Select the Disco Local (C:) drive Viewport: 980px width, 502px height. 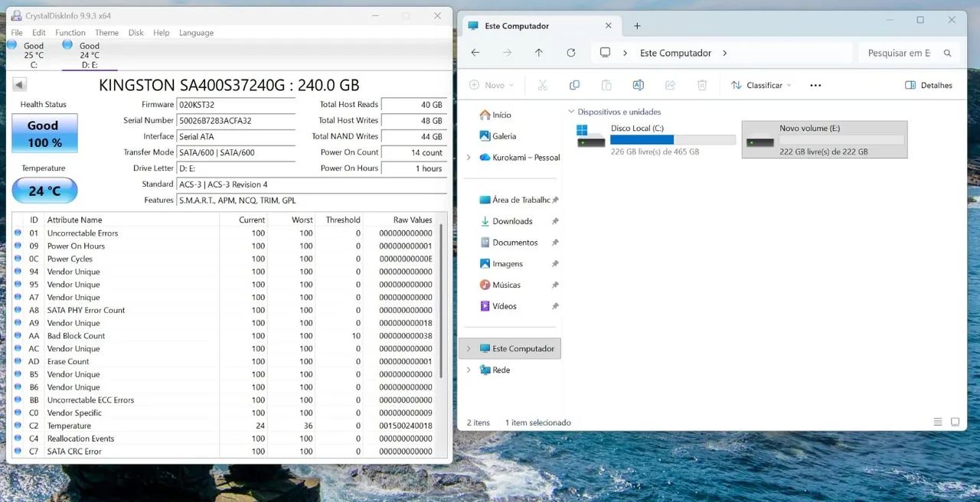pyautogui.click(x=655, y=139)
